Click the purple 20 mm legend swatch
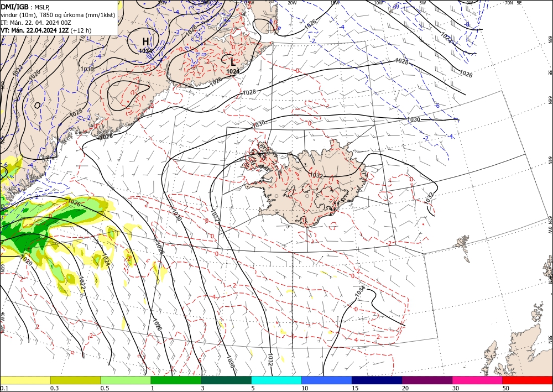The height and width of the screenshot is (392, 553). tap(427, 380)
